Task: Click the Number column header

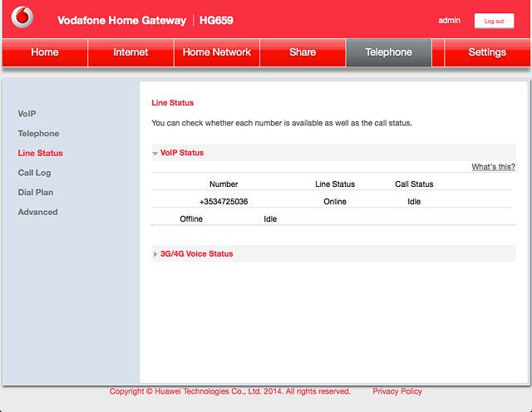Action: point(224,184)
